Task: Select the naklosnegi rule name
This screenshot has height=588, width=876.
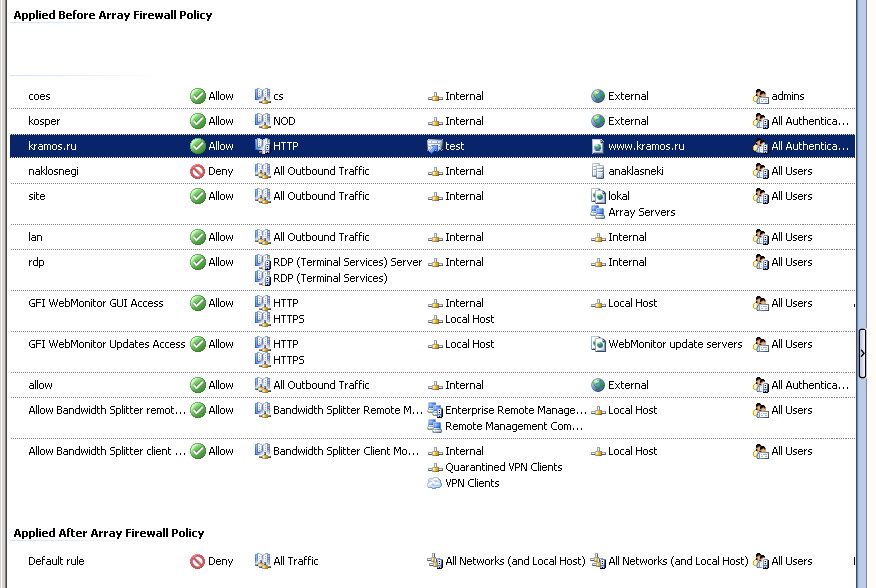Action: [x=53, y=171]
